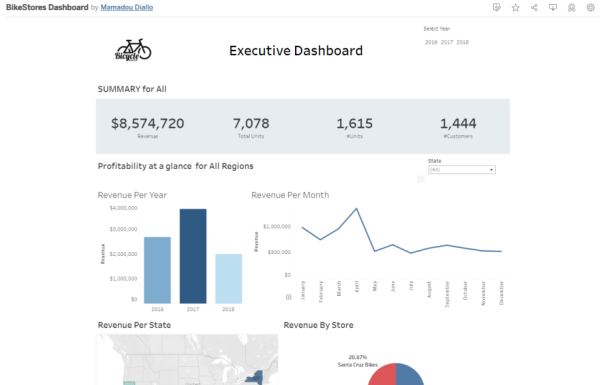Click the small icon left of January label
Screen dimensions: 600x385
click(x=289, y=297)
